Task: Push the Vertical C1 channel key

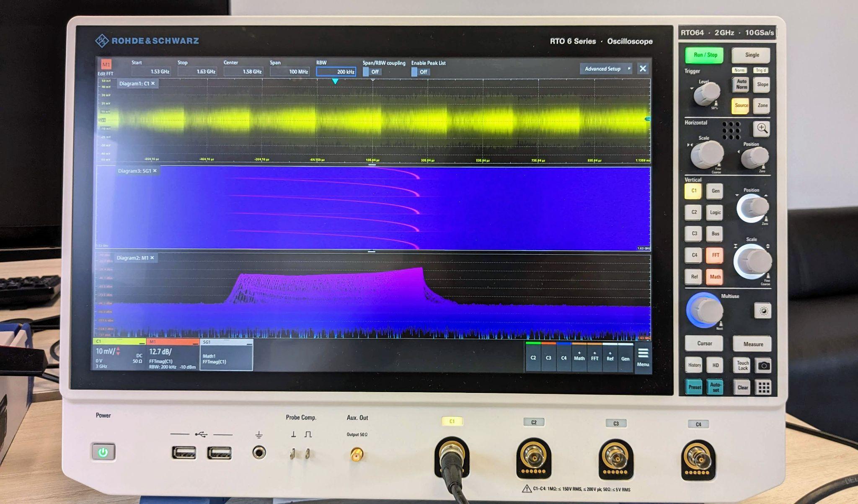Action: 693,191
